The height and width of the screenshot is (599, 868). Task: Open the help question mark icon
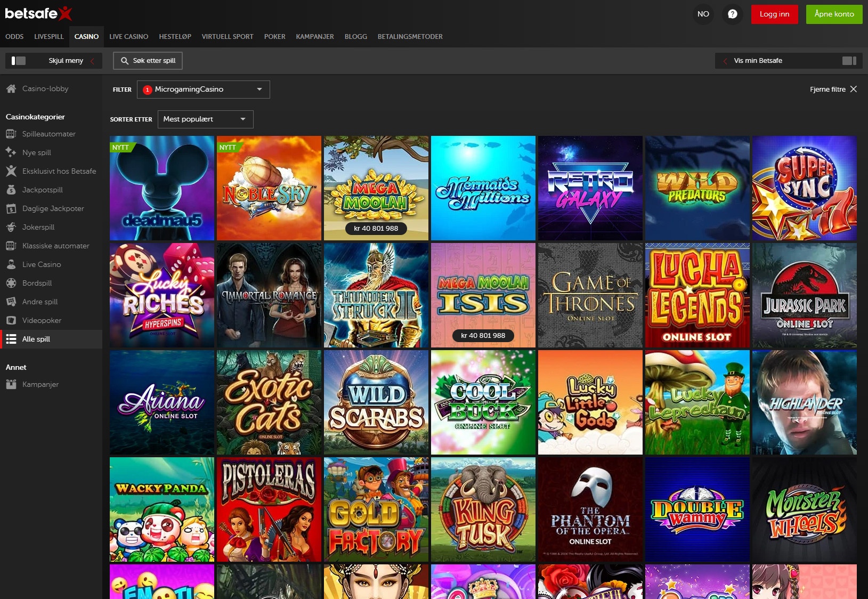[732, 14]
